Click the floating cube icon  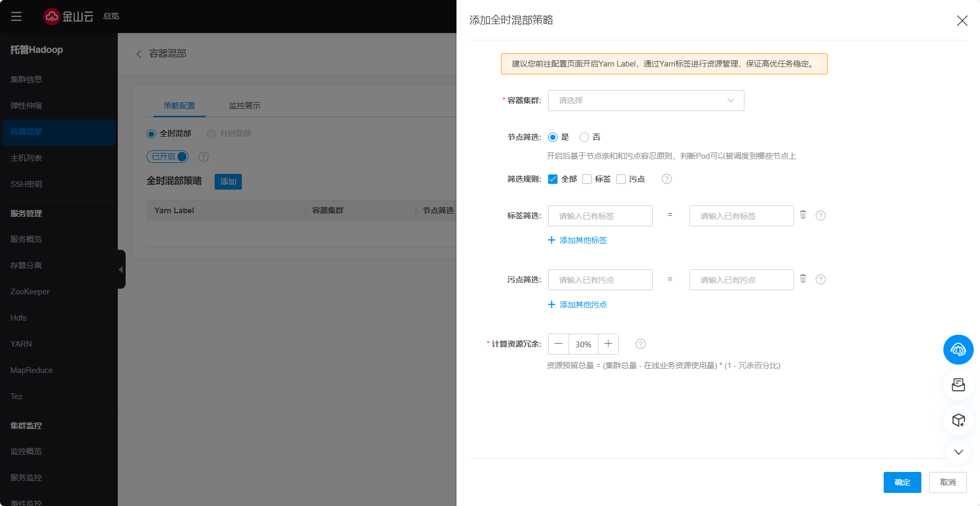(958, 420)
